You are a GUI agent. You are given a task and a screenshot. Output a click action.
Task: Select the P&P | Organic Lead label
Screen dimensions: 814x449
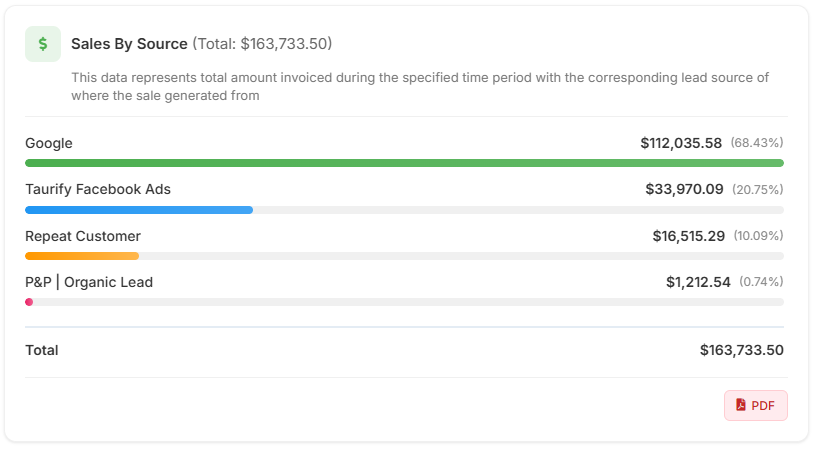[x=89, y=282]
